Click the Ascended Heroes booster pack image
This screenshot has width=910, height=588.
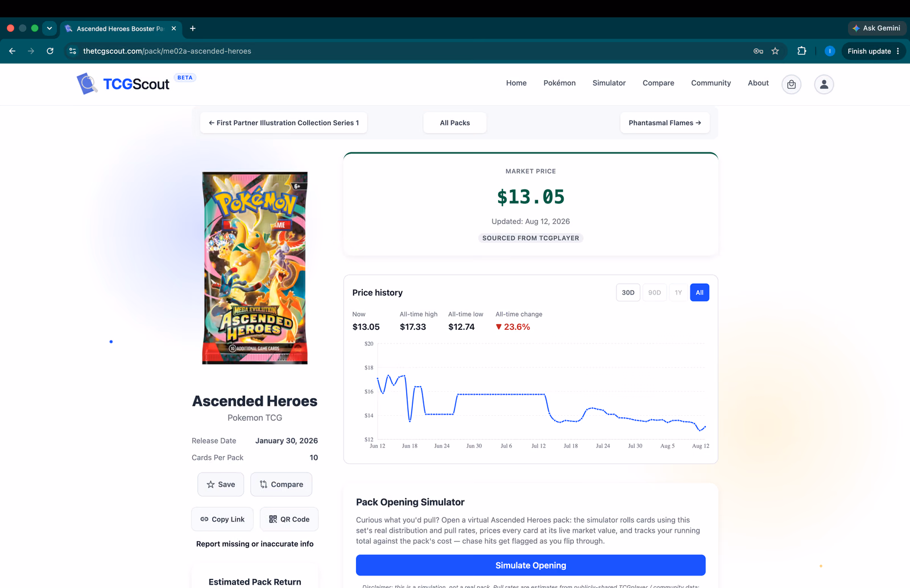point(255,268)
